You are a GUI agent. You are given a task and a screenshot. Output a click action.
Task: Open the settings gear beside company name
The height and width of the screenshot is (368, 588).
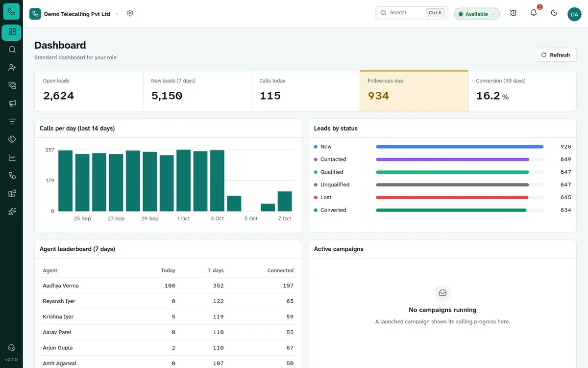point(130,13)
